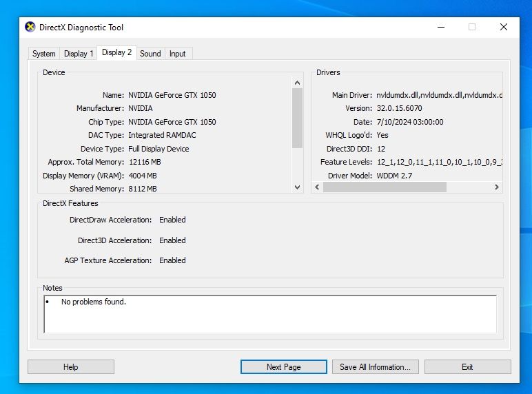This screenshot has width=532, height=394.
Task: Click the Manufacturer value NVIDIA
Action: (141, 109)
